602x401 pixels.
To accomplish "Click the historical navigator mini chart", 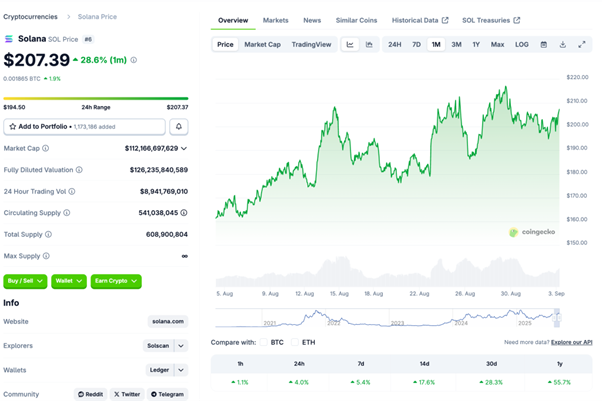I will 387,318.
